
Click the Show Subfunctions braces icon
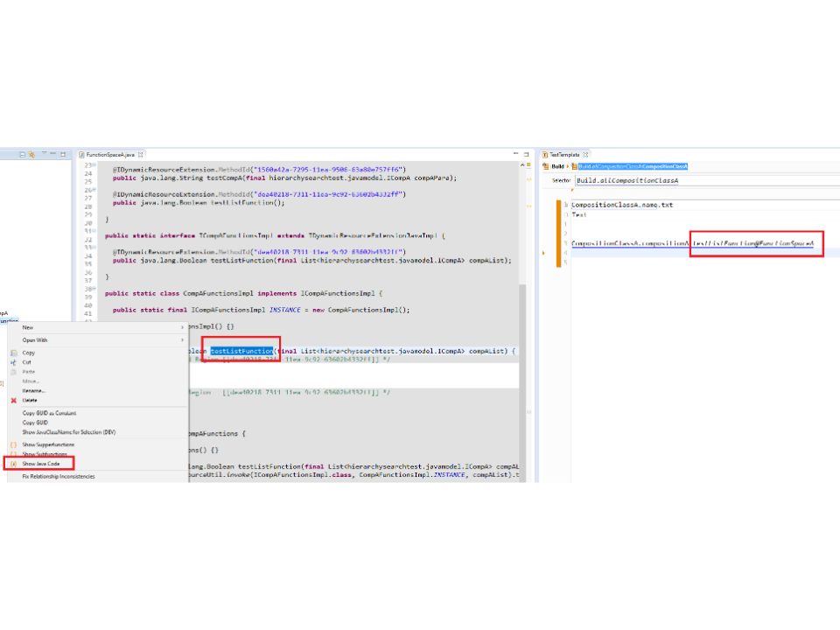(13, 454)
